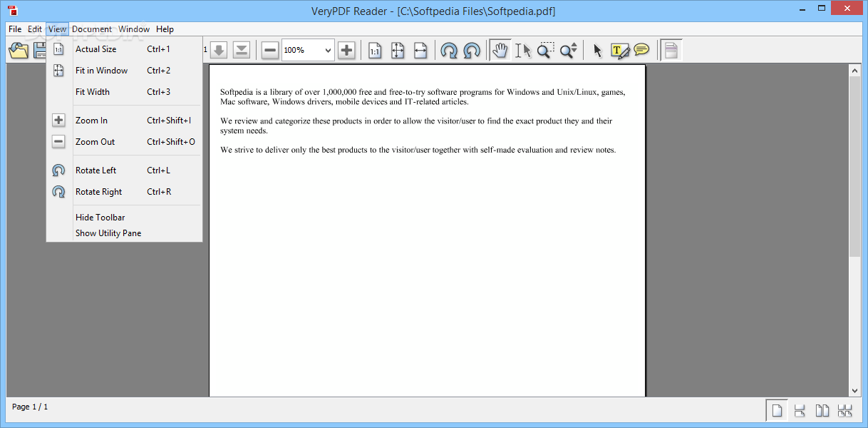Click the Save disk toolbar icon

[39, 50]
